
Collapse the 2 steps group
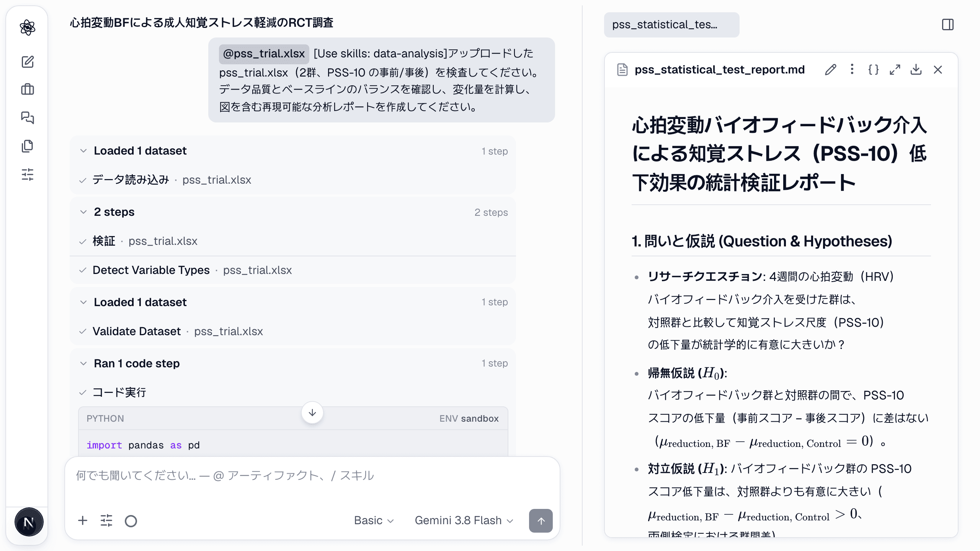click(83, 212)
